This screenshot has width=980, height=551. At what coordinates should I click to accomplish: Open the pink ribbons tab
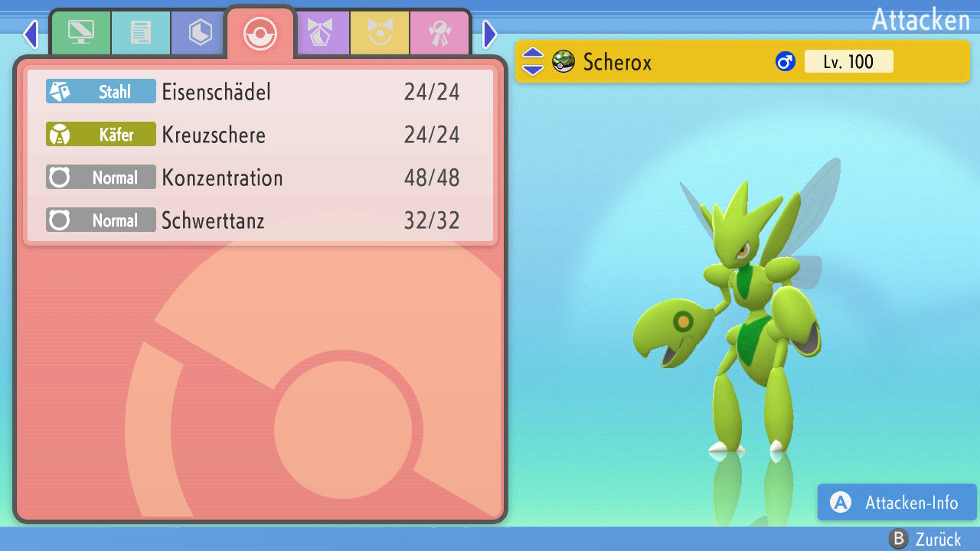click(x=439, y=33)
